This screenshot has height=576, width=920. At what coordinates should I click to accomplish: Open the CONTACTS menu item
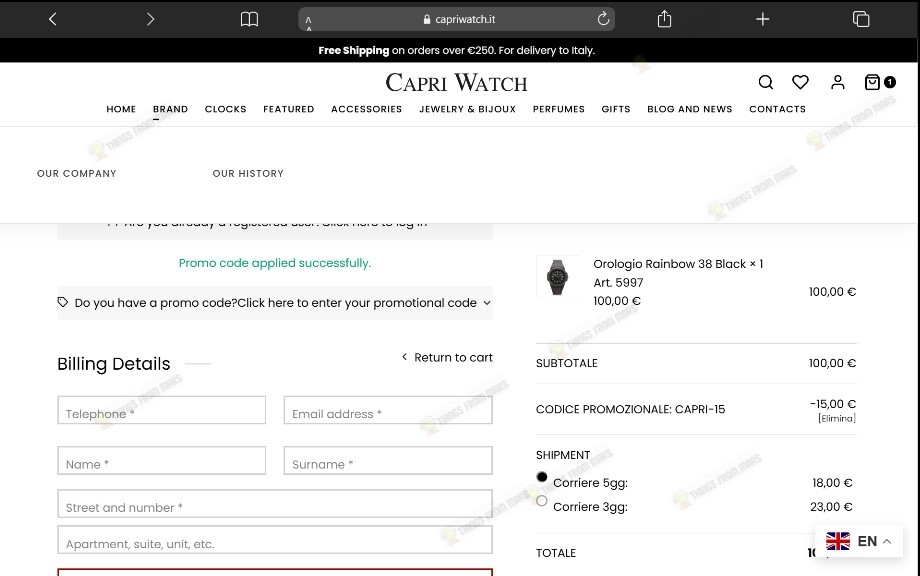tap(777, 109)
